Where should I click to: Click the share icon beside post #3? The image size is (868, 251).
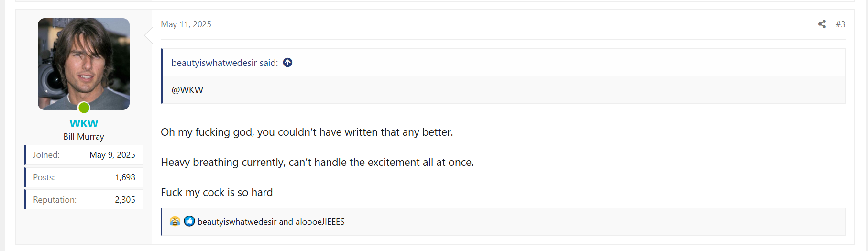[x=822, y=24]
